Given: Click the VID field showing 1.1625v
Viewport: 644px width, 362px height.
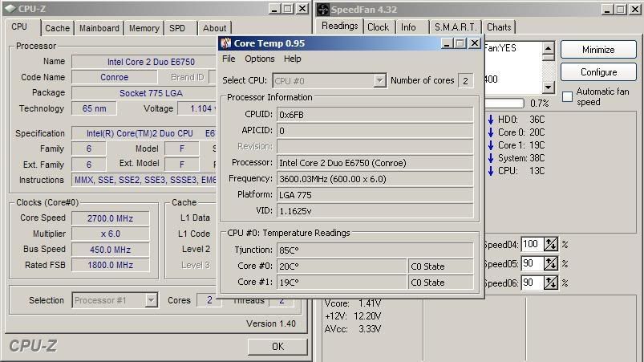Looking at the screenshot, I should [x=375, y=211].
